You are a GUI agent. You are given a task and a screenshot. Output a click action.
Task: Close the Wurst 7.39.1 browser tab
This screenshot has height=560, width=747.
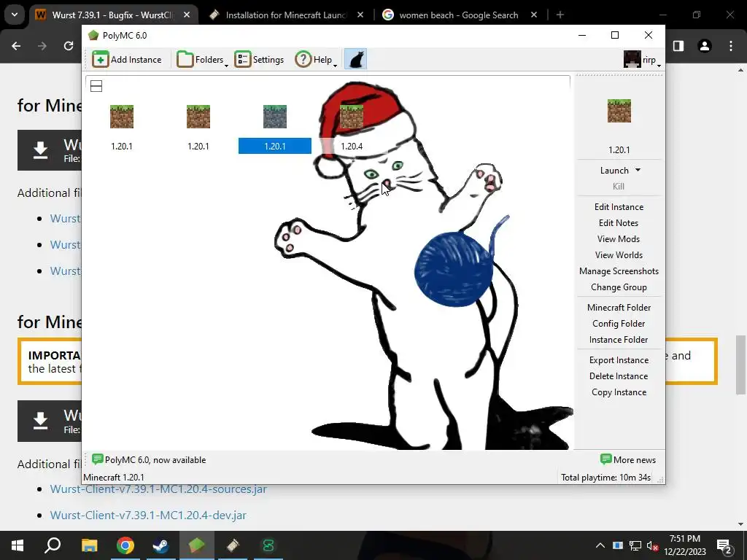[187, 15]
